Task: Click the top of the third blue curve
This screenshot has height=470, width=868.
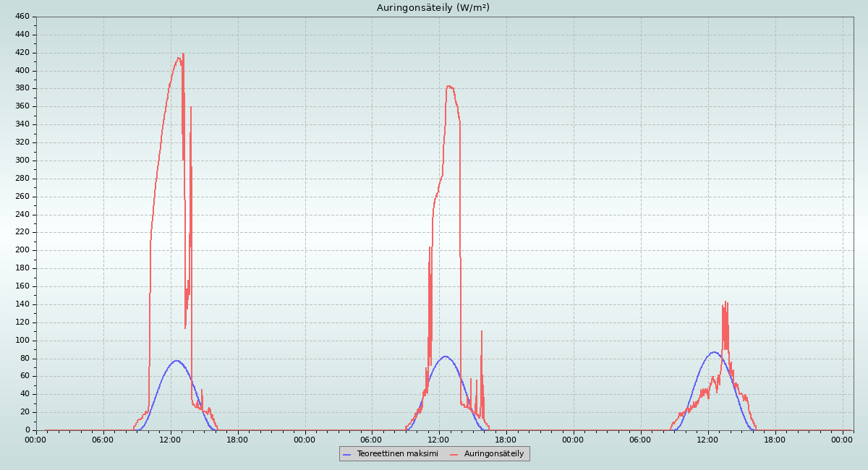Action: 714,352
